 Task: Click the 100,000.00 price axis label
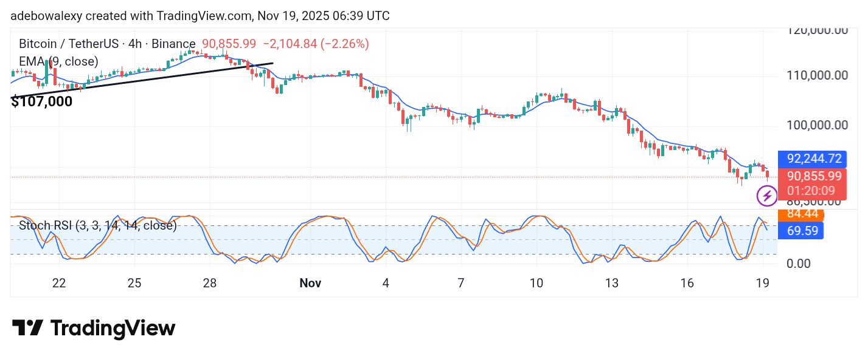point(817,125)
